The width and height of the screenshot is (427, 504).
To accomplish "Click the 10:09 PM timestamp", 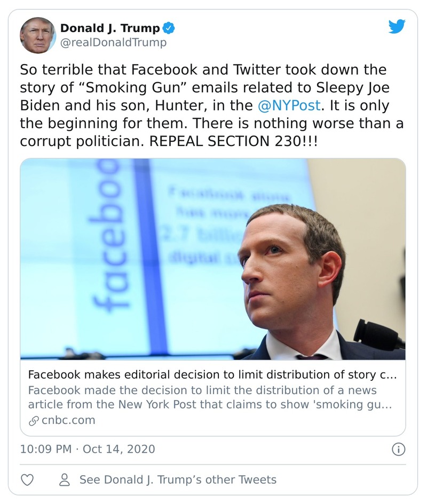I will pyautogui.click(x=45, y=449).
